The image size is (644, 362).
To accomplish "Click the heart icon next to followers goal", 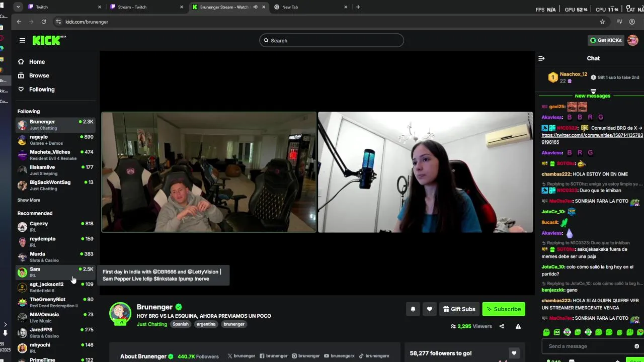I will pos(514,353).
